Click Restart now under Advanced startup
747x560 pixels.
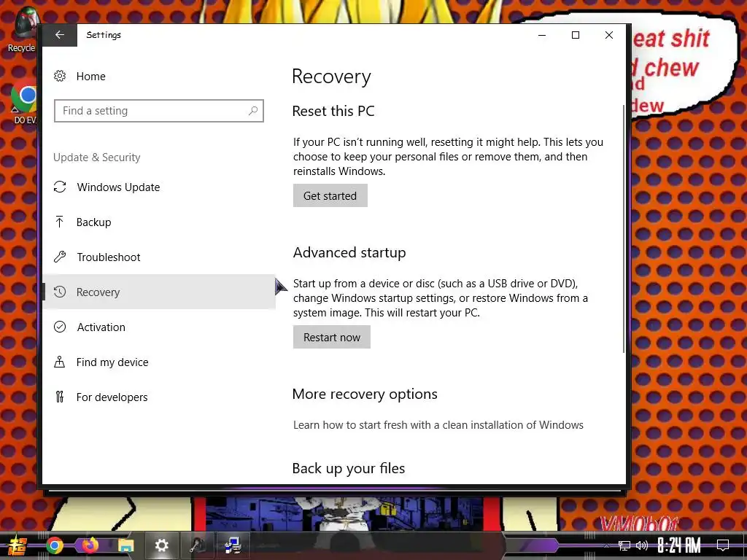click(x=332, y=337)
